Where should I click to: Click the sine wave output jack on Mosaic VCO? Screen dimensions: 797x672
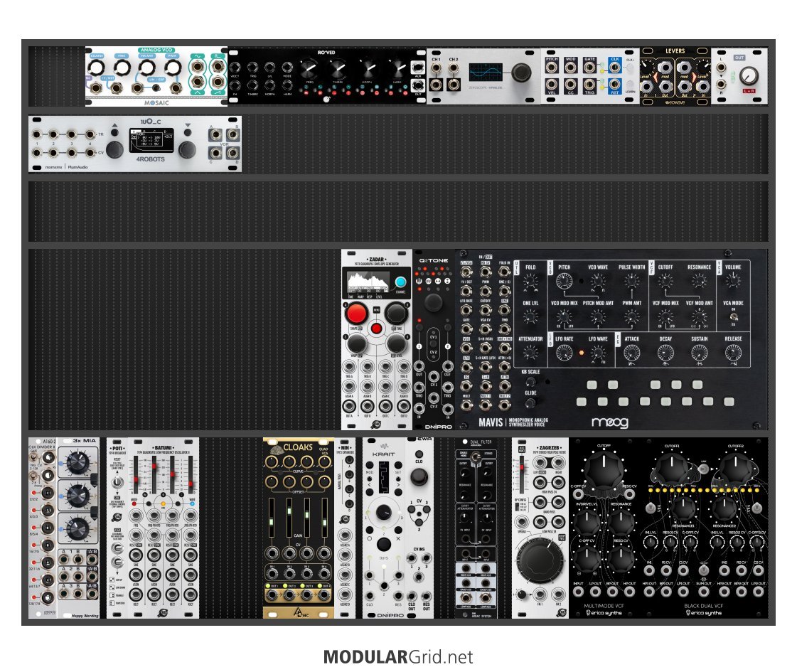click(x=197, y=66)
